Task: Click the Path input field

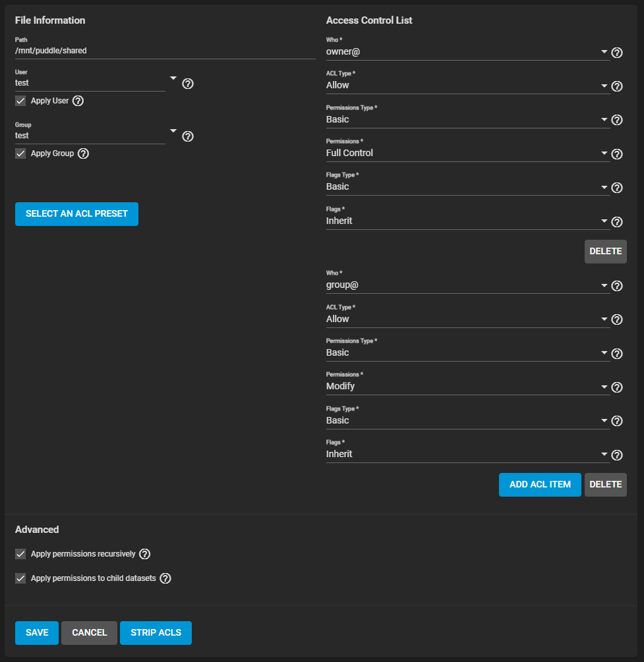Action: tap(165, 51)
